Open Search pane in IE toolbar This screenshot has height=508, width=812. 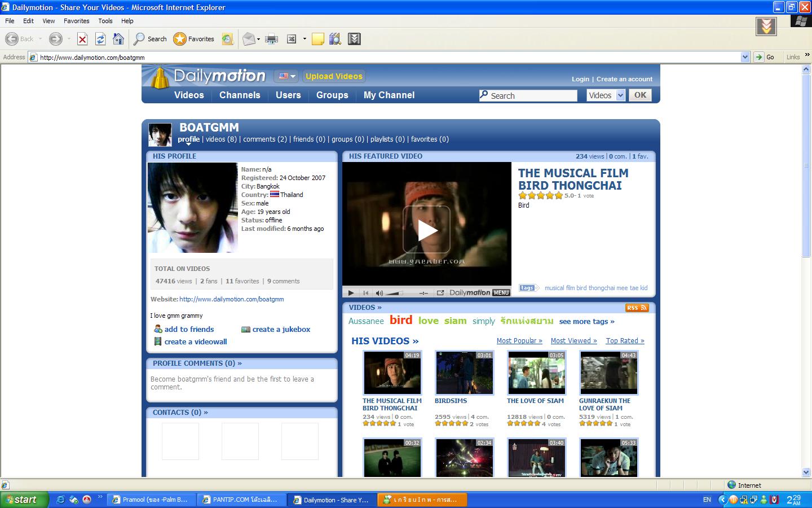click(150, 39)
